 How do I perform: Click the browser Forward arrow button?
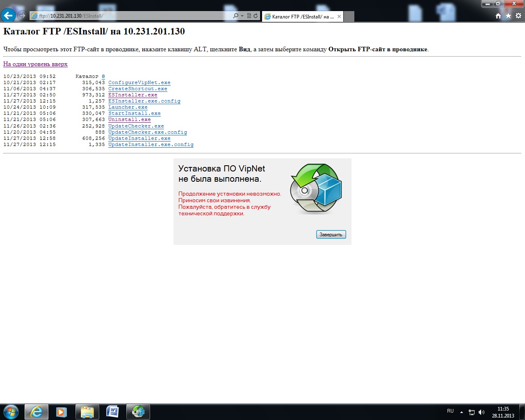click(22, 16)
